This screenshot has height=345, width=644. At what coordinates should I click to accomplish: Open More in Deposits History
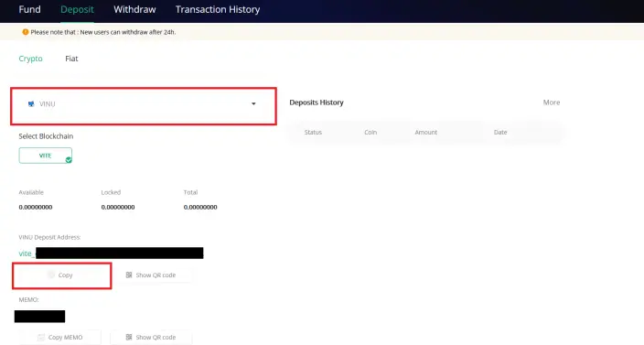pyautogui.click(x=552, y=102)
